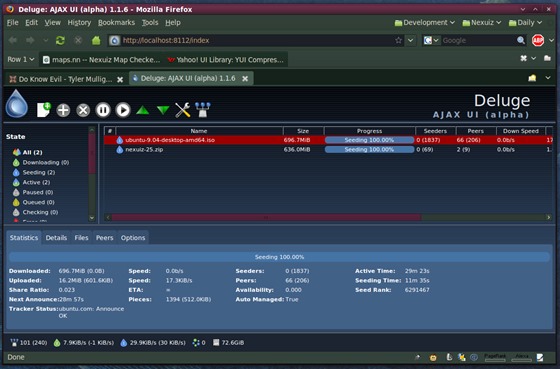Open History menu

pyautogui.click(x=79, y=23)
